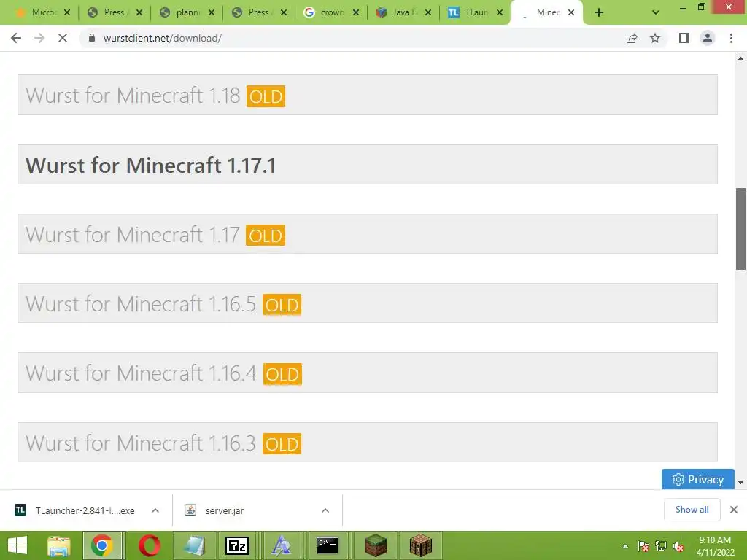Click the scrollbar down arrow
The height and width of the screenshot is (560, 747).
click(740, 483)
